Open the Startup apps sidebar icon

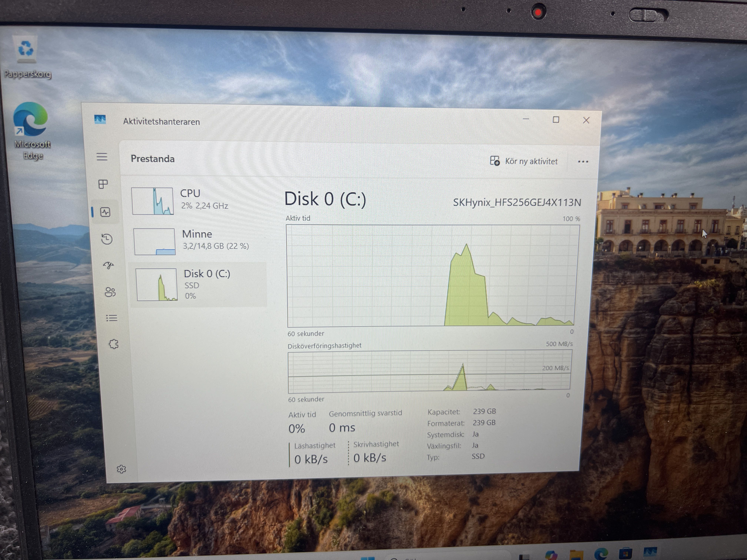(x=108, y=265)
